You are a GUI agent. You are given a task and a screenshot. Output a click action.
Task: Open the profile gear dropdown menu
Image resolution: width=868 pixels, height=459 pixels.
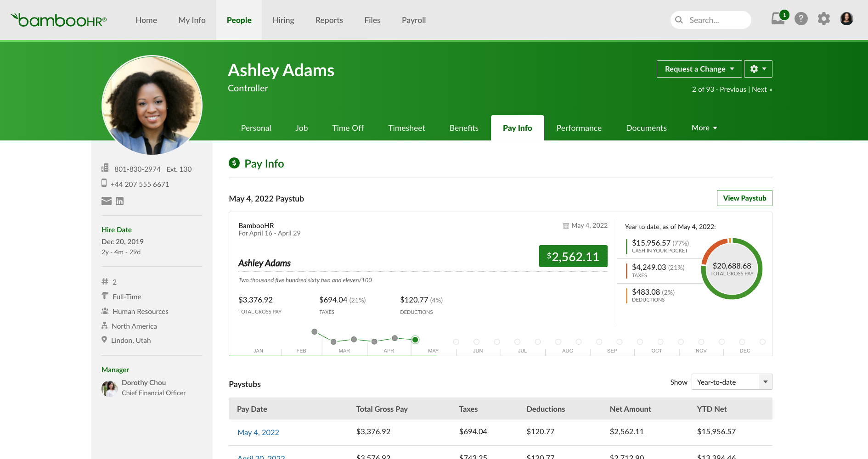click(x=758, y=69)
